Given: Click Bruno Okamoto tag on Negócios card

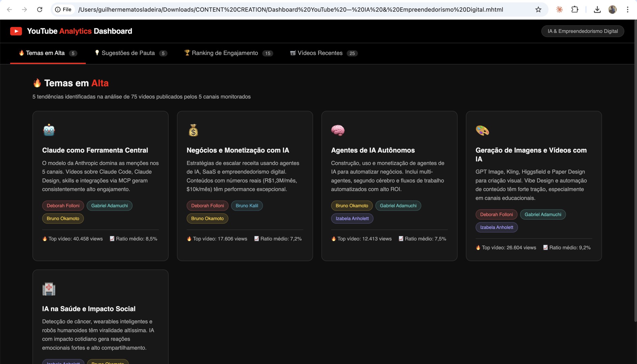Looking at the screenshot, I should [207, 218].
